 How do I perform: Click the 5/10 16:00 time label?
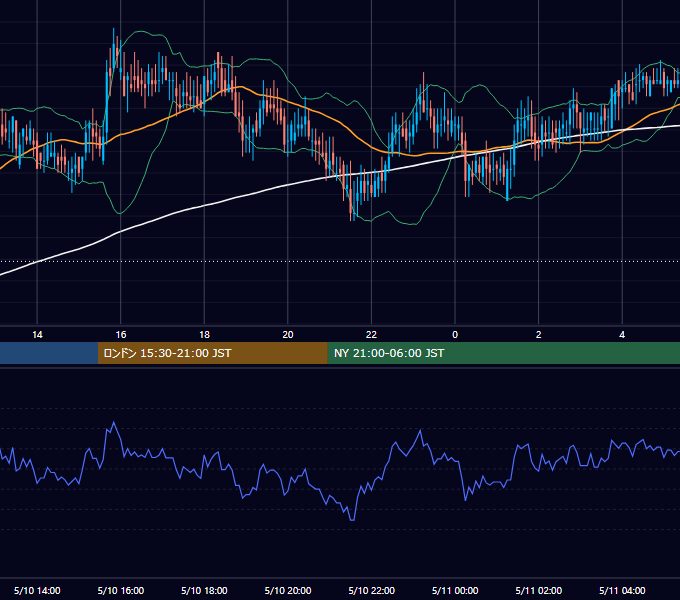(121, 590)
